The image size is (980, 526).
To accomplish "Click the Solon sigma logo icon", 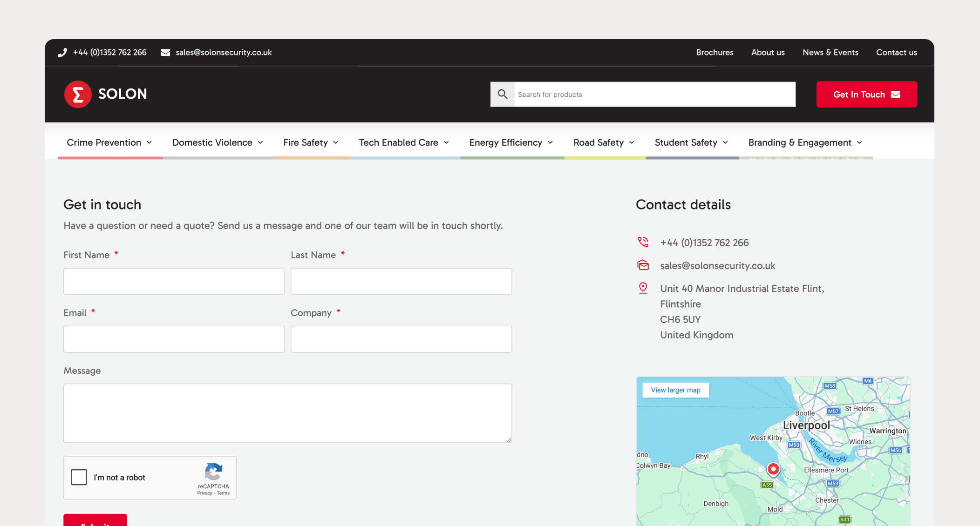I will pyautogui.click(x=78, y=94).
